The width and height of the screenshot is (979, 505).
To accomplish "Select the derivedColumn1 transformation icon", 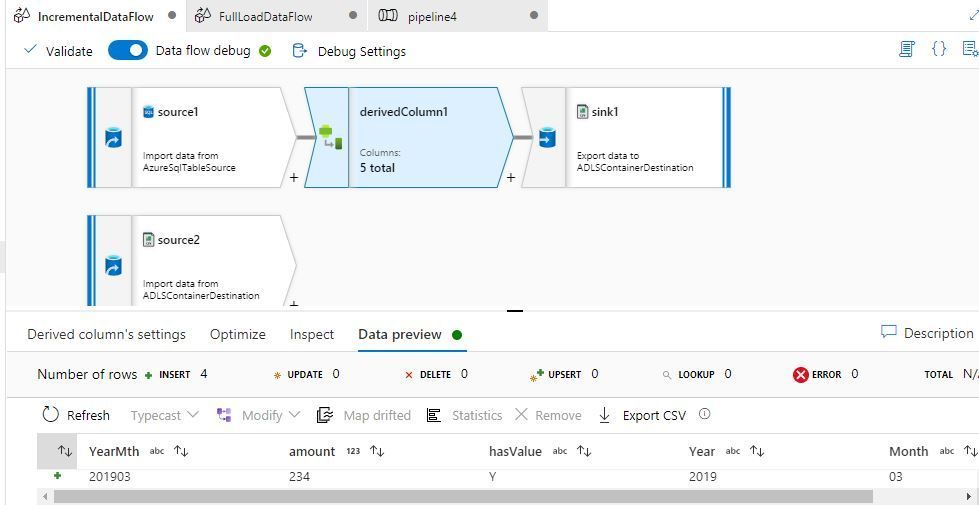I will (x=331, y=138).
